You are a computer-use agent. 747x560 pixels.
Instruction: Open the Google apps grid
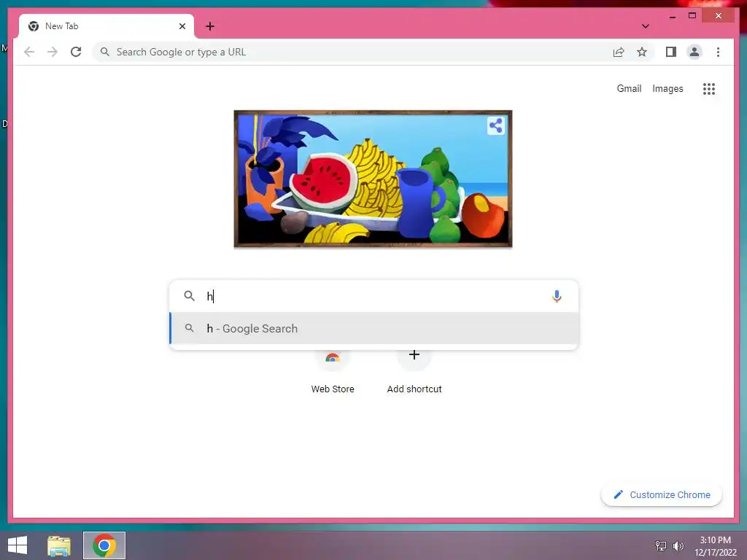click(709, 88)
